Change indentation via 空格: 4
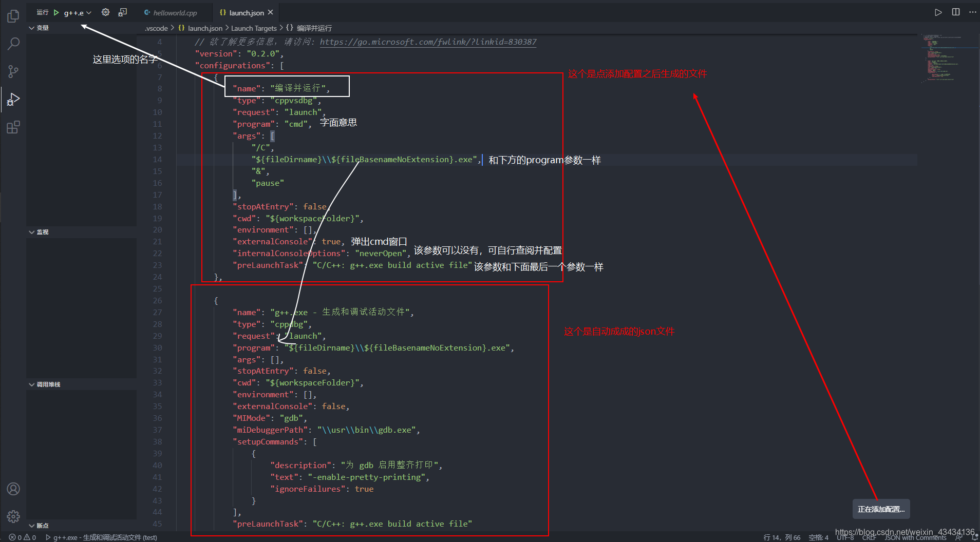Screen dimensions: 980x542 (818, 537)
